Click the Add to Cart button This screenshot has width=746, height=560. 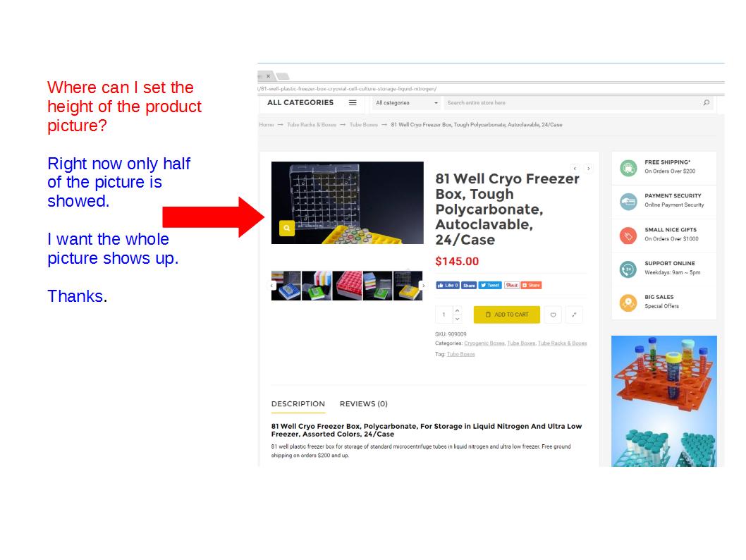[506, 315]
